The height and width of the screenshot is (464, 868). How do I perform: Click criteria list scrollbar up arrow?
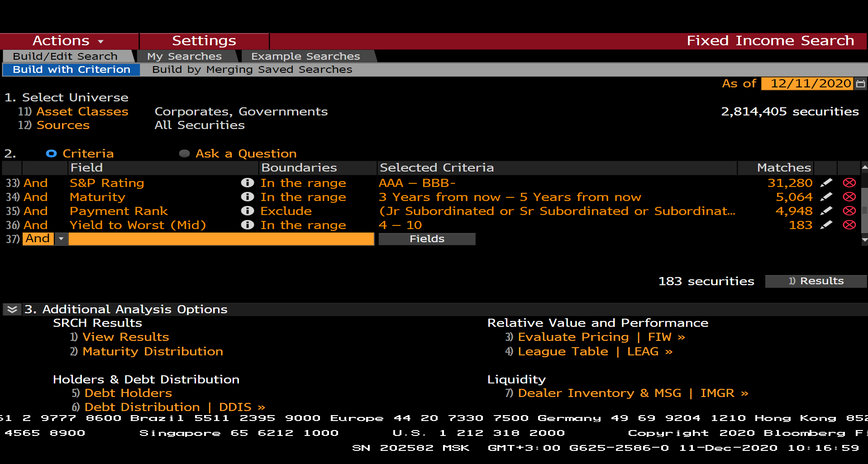tap(864, 167)
